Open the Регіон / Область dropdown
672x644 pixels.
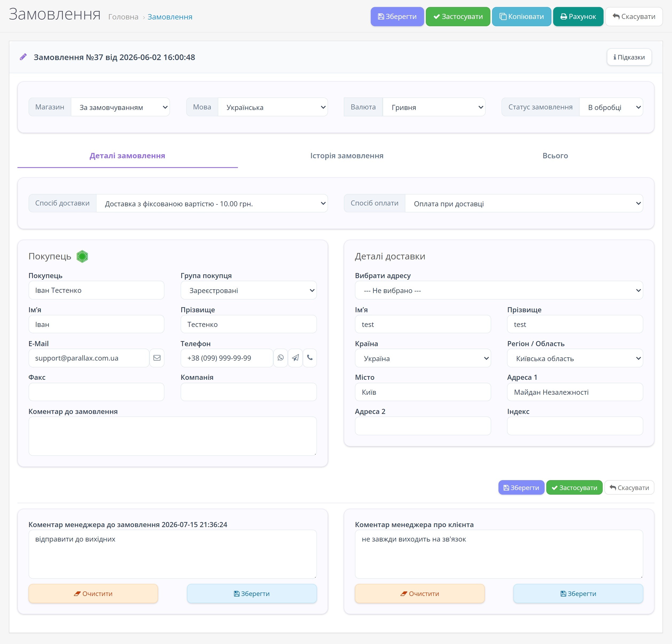pyautogui.click(x=575, y=358)
